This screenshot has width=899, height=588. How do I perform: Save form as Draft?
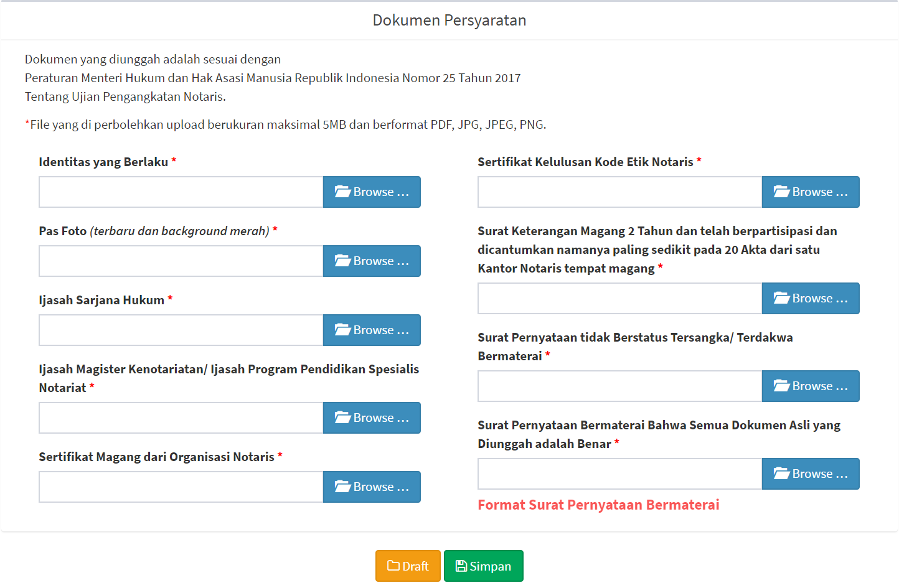[408, 566]
